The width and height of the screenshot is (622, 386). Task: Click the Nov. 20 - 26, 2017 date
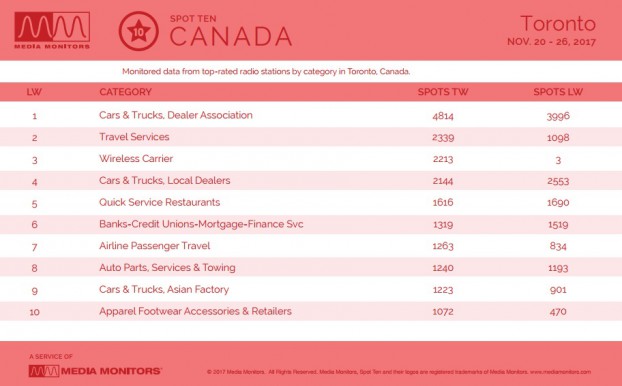point(551,42)
